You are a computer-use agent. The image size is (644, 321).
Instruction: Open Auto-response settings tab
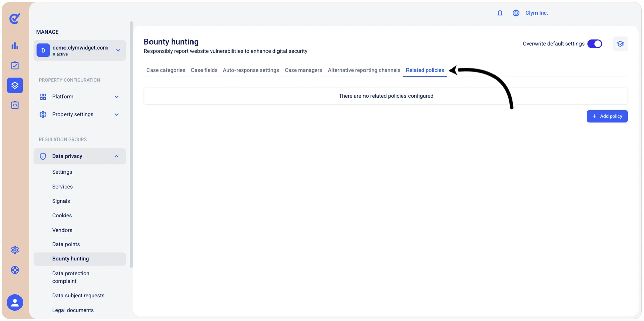pyautogui.click(x=251, y=70)
